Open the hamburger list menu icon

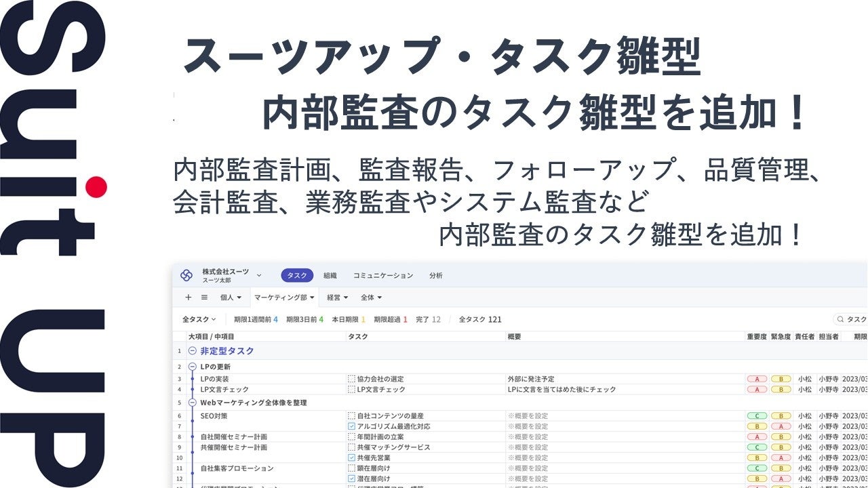tap(204, 297)
